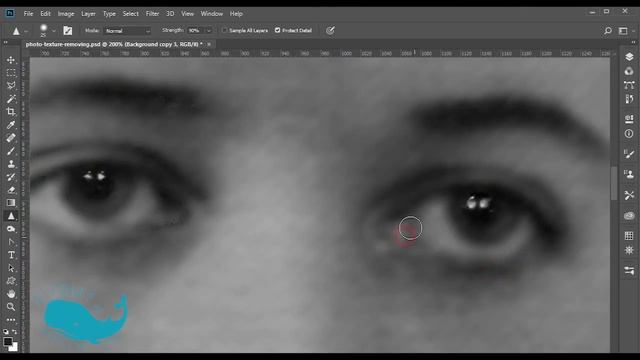
Task: Open the Layer menu
Action: pyautogui.click(x=88, y=13)
